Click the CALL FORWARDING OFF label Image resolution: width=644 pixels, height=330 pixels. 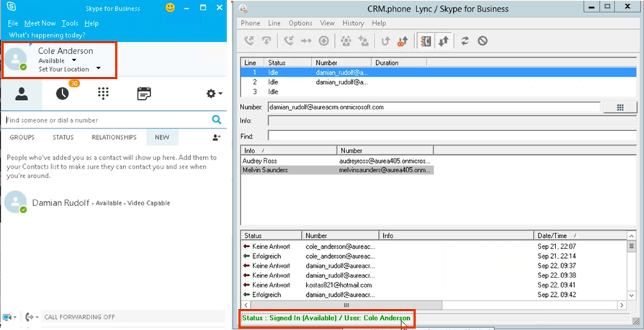tap(80, 317)
